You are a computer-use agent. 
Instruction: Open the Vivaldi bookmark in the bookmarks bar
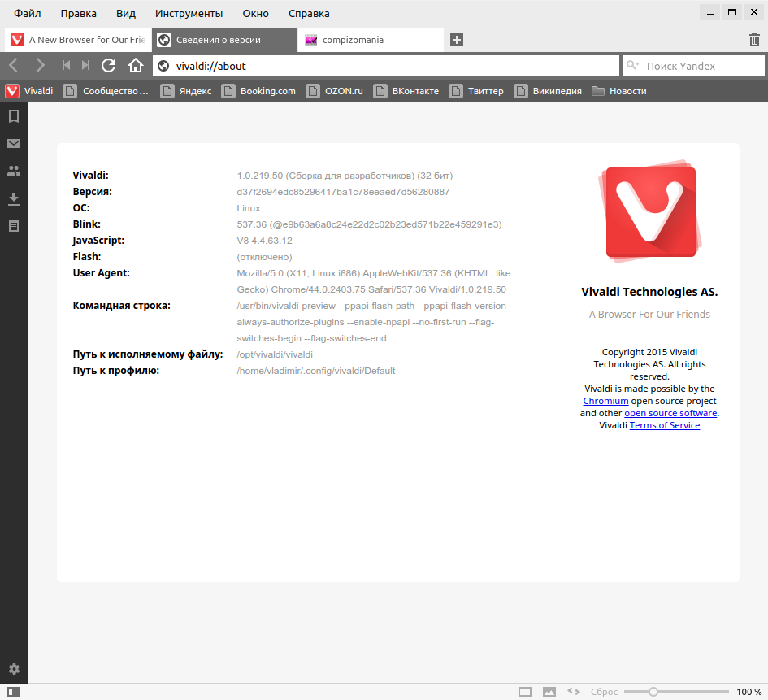29,91
